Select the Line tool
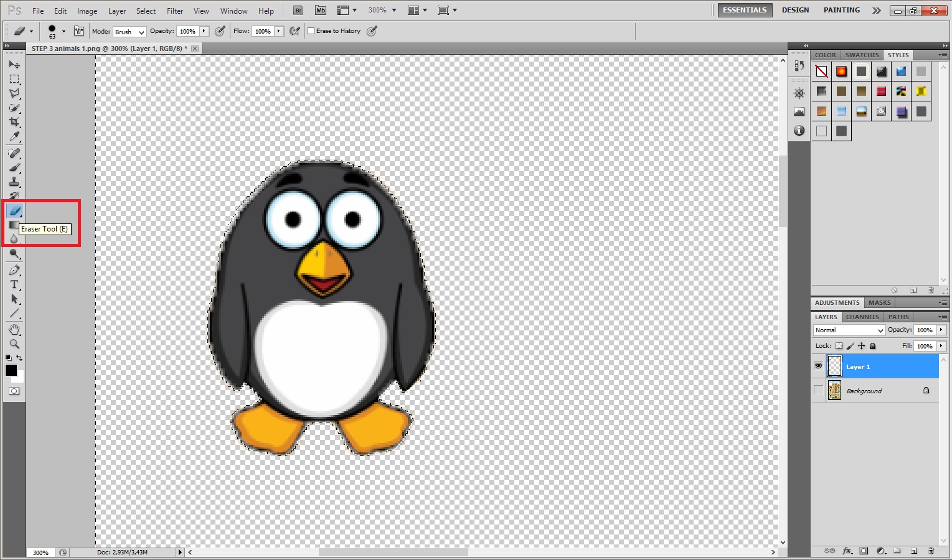The height and width of the screenshot is (560, 952). tap(14, 313)
